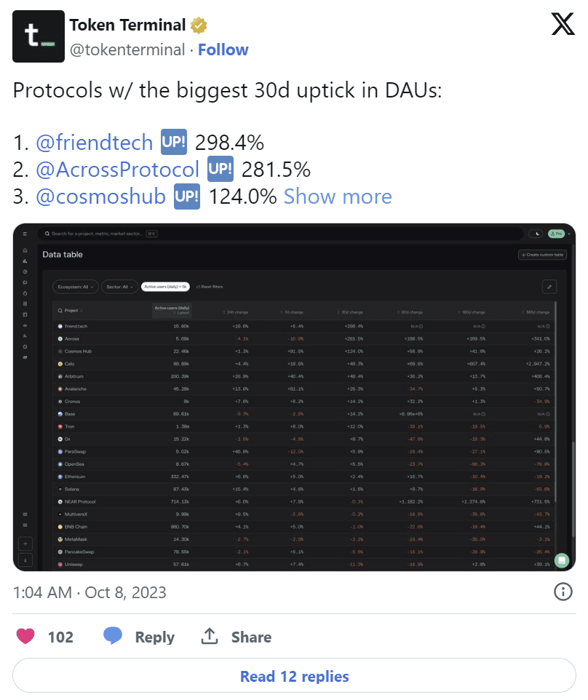The width and height of the screenshot is (588, 700).
Task: Toggle the dark mode moon switch
Action: coord(536,234)
